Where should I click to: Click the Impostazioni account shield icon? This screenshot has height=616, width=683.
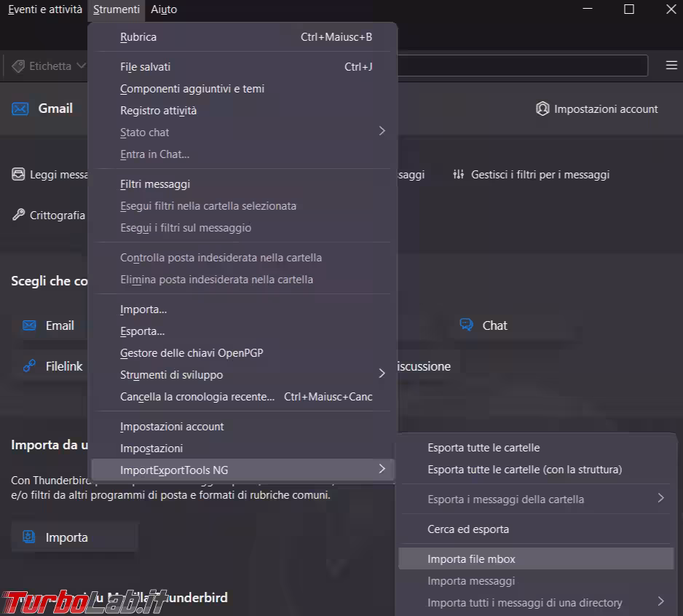(x=542, y=108)
